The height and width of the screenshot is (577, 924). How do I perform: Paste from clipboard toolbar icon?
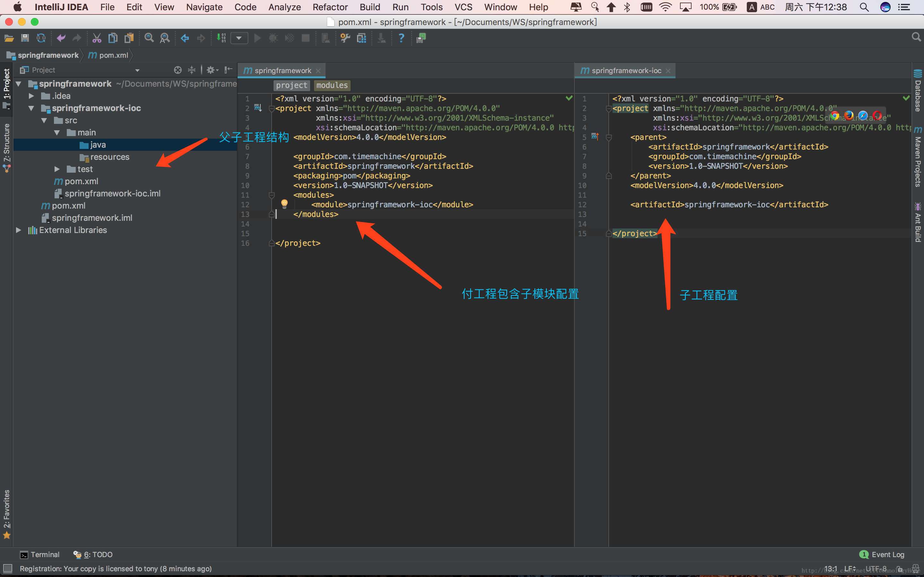pyautogui.click(x=129, y=38)
